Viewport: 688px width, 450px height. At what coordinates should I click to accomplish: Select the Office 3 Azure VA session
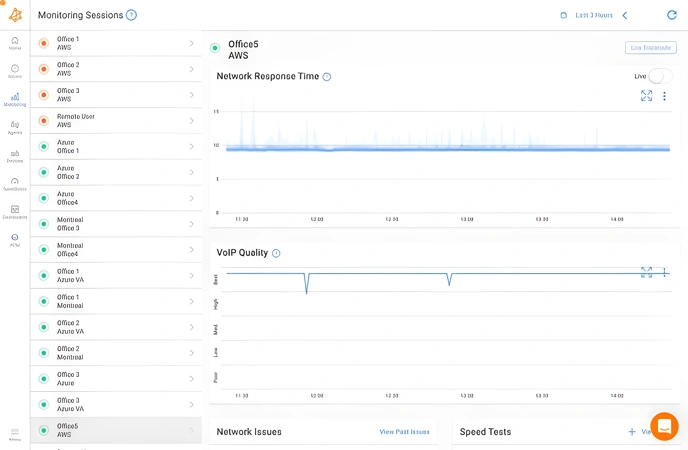[116, 404]
